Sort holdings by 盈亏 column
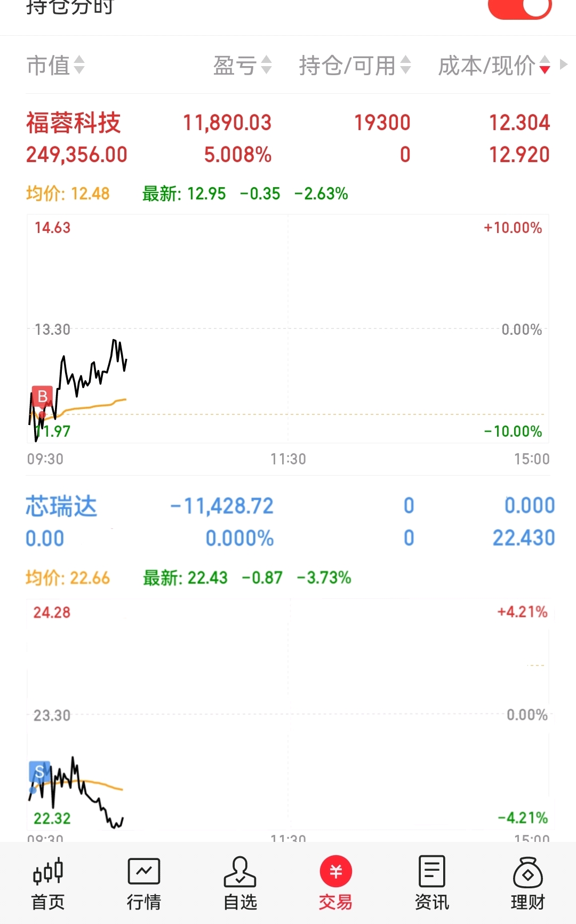 pyautogui.click(x=242, y=66)
